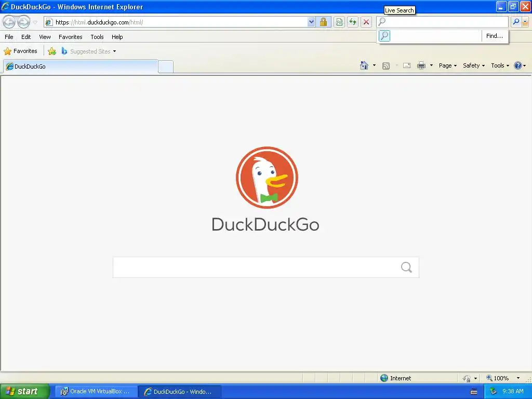Click the RSS Feeds icon
The width and height of the screenshot is (532, 399).
pyautogui.click(x=386, y=66)
